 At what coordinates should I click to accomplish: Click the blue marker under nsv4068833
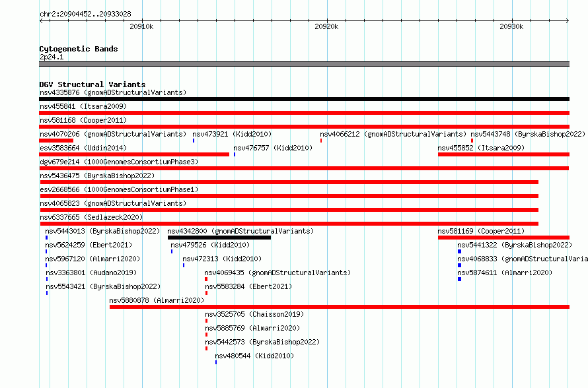click(x=459, y=265)
